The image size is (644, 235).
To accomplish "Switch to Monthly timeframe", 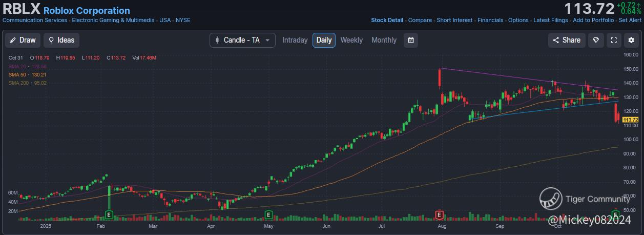I will 384,40.
